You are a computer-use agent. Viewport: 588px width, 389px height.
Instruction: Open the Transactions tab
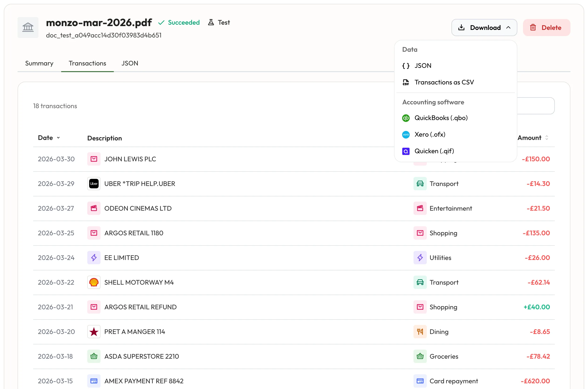point(87,63)
